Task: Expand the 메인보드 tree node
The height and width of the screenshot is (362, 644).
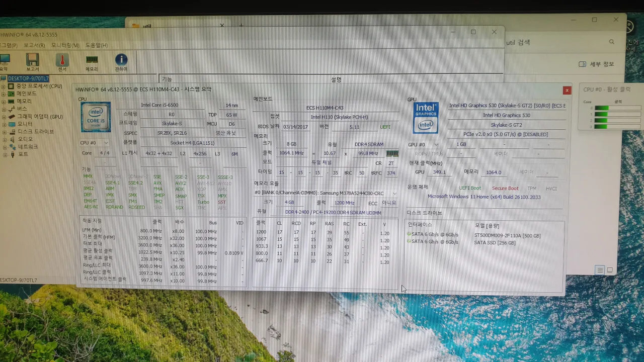Action: pos(4,94)
